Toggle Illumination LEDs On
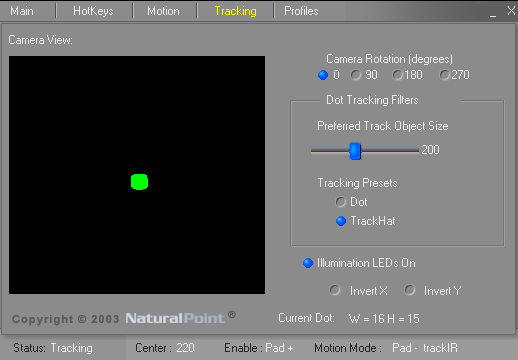This screenshot has width=518, height=360. point(308,263)
